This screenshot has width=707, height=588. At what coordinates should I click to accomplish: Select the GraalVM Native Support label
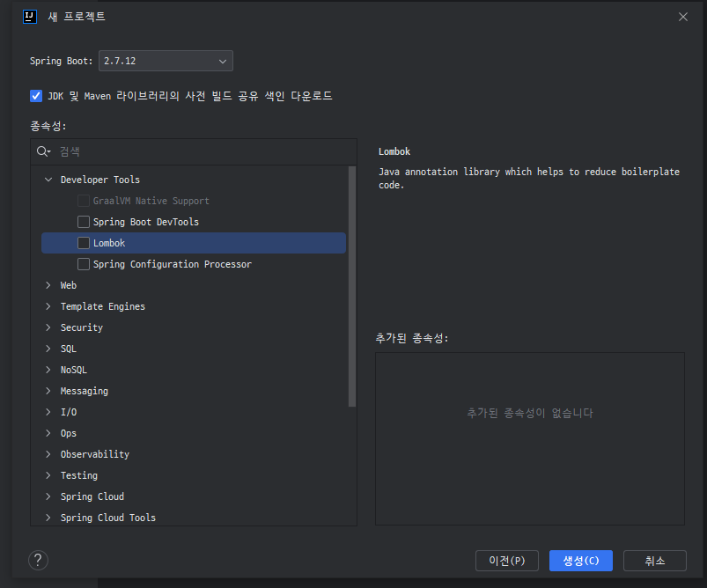151,201
